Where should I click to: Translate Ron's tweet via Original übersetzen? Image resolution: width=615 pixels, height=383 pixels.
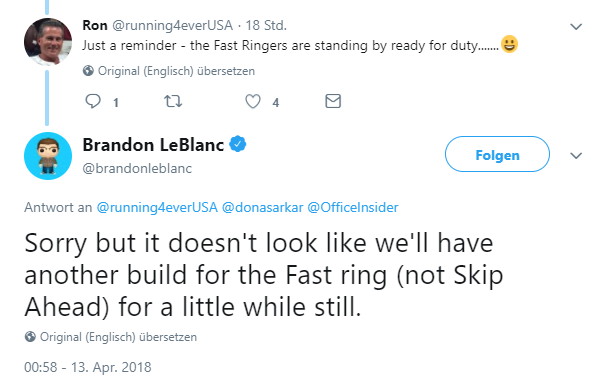pos(176,71)
